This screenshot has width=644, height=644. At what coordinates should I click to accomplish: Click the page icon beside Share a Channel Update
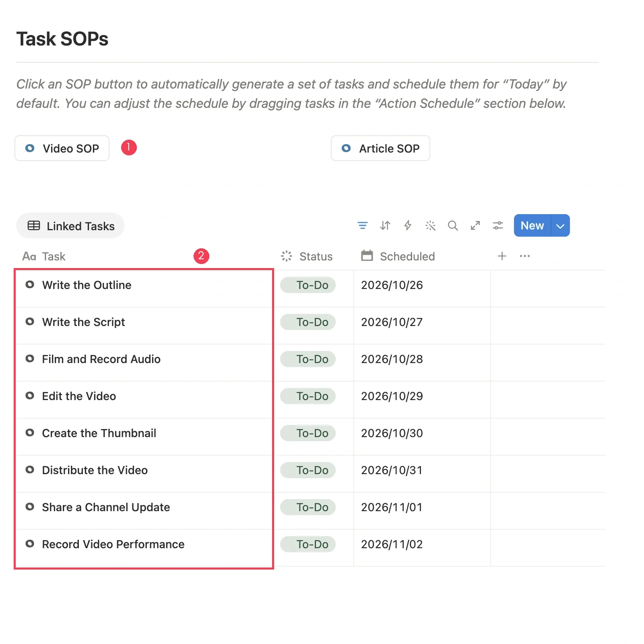click(30, 507)
